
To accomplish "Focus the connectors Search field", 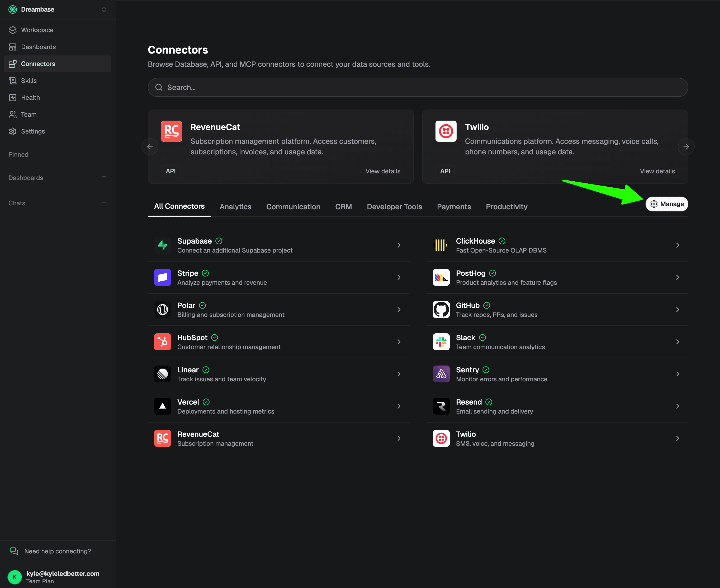I will click(418, 87).
